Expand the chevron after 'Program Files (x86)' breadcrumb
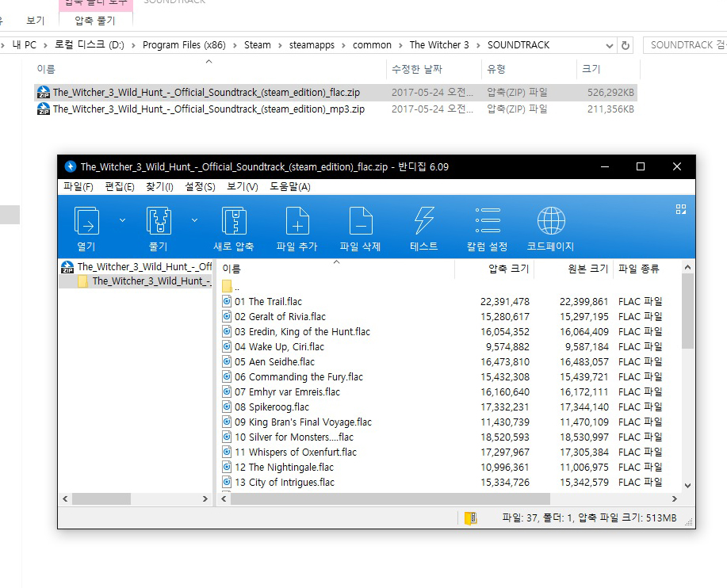 235,45
